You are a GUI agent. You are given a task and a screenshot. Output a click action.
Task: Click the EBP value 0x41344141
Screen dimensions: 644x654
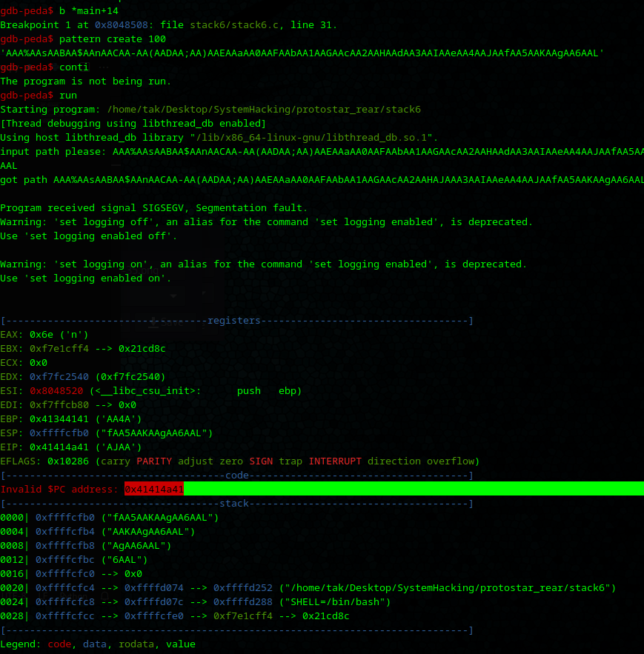click(x=59, y=419)
